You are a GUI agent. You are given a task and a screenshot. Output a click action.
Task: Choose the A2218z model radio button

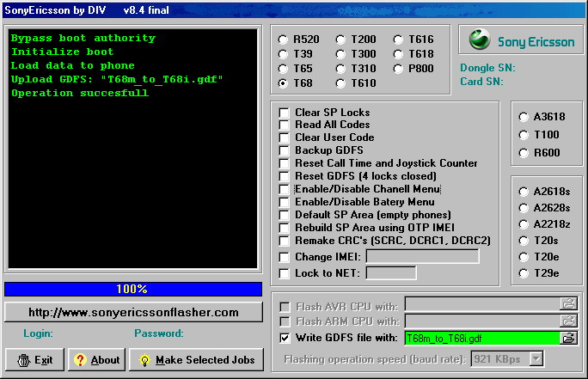[524, 224]
